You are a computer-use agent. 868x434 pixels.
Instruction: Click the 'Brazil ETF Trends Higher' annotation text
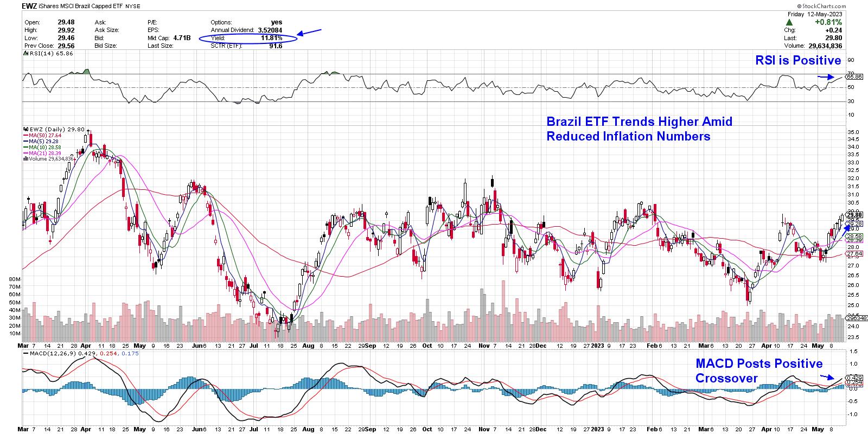pos(639,129)
